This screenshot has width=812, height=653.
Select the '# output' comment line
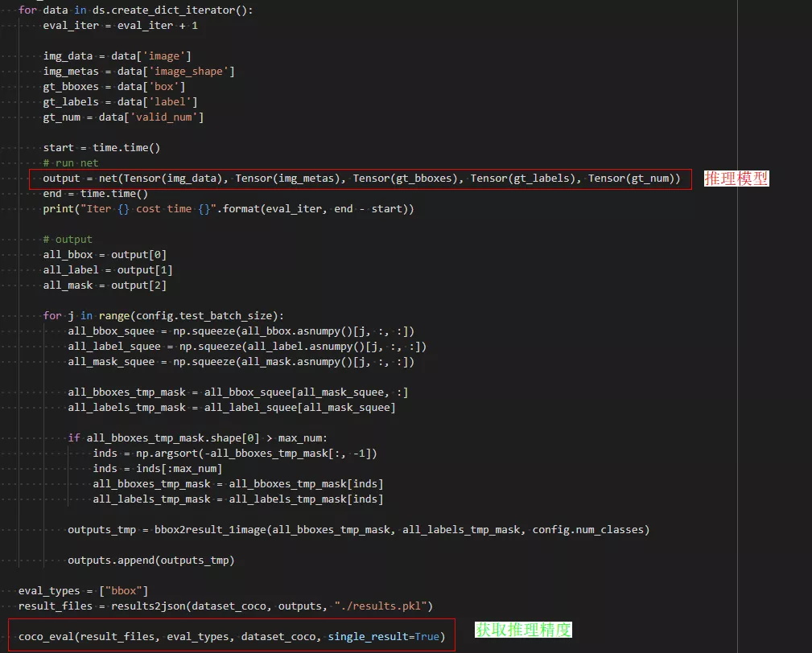point(68,240)
